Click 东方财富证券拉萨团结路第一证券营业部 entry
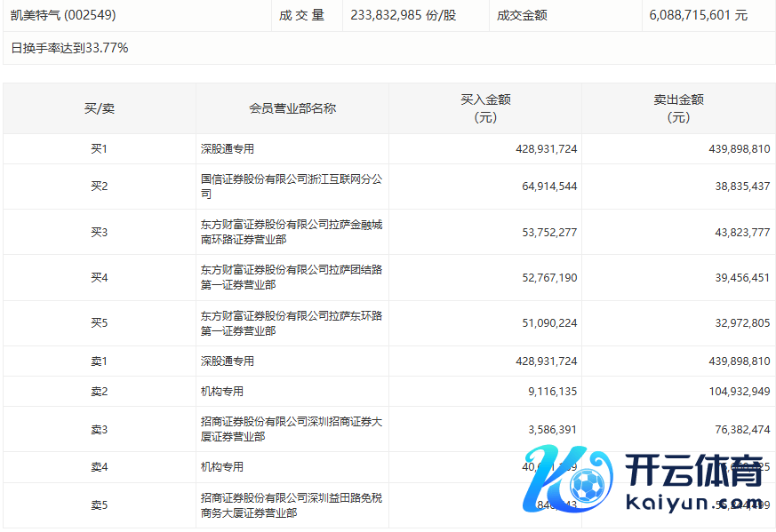Viewport: 776px width, 532px height. click(291, 278)
